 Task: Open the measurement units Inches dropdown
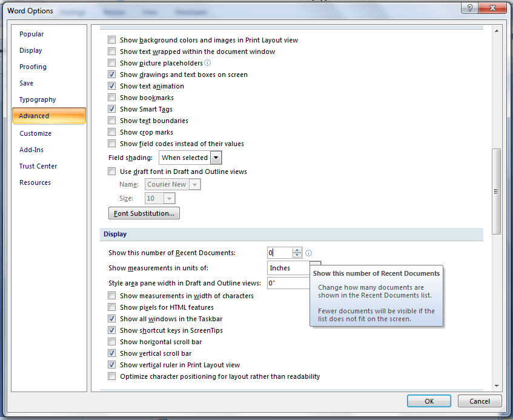click(316, 263)
